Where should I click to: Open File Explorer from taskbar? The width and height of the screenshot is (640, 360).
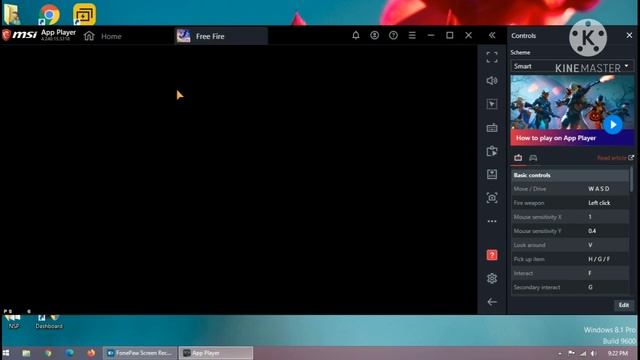(26, 353)
